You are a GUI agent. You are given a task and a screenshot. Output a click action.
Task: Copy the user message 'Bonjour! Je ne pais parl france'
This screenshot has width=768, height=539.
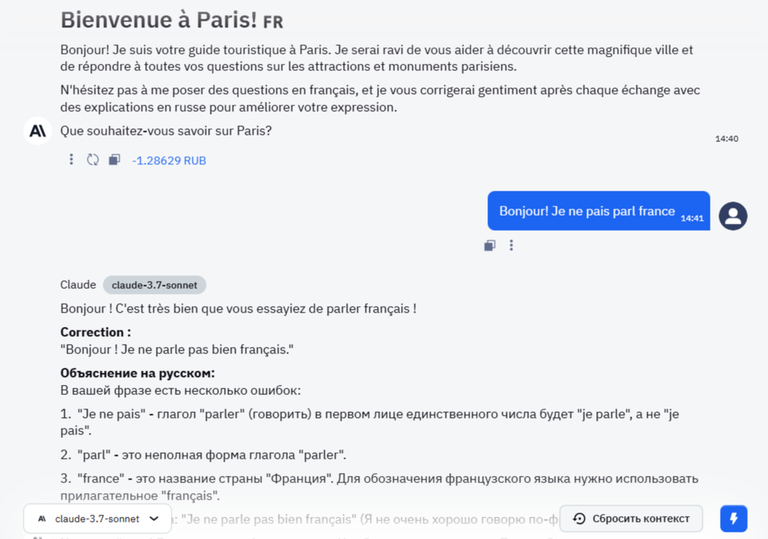(x=490, y=245)
